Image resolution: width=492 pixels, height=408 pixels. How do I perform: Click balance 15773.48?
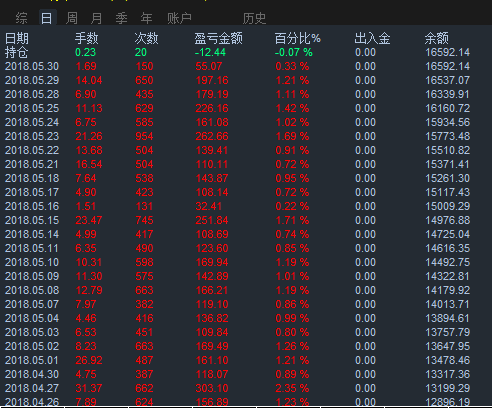click(x=448, y=136)
